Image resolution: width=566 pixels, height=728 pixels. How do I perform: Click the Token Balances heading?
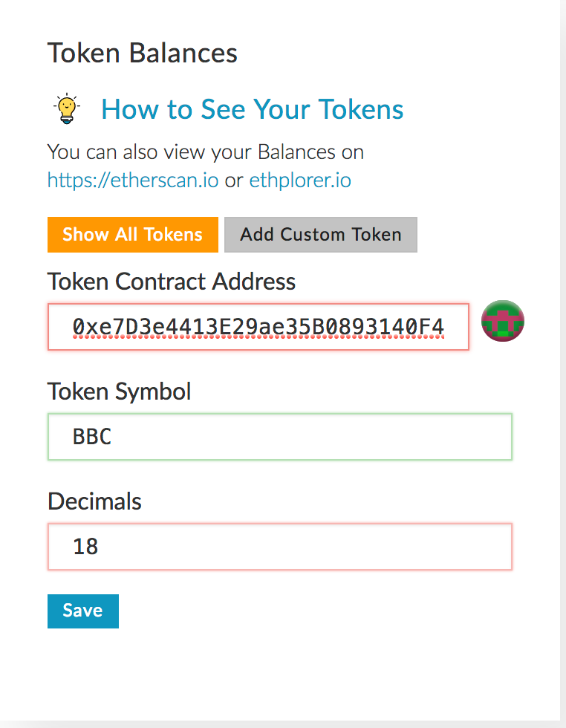(143, 53)
